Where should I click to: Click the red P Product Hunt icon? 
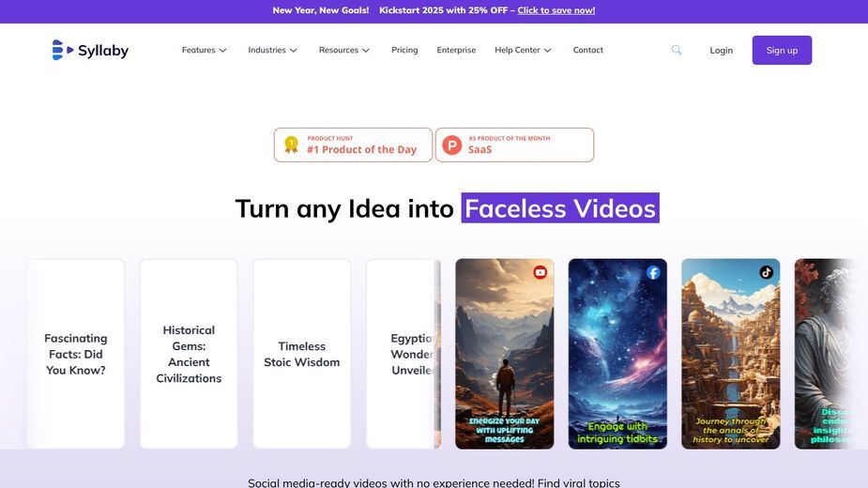pyautogui.click(x=451, y=145)
